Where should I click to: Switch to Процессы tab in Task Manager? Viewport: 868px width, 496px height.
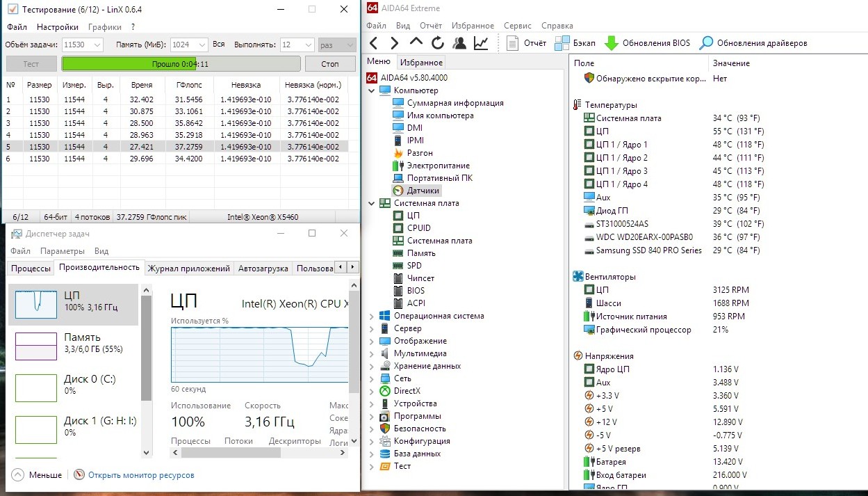coord(31,269)
